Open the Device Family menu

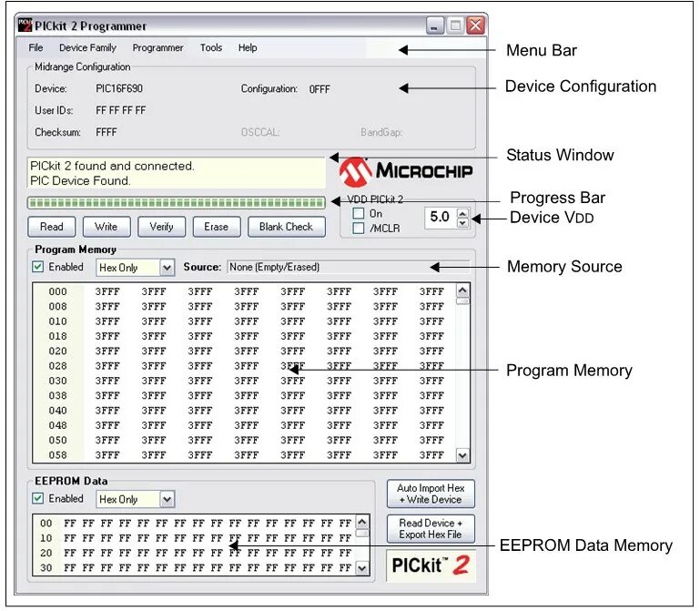tap(87, 47)
